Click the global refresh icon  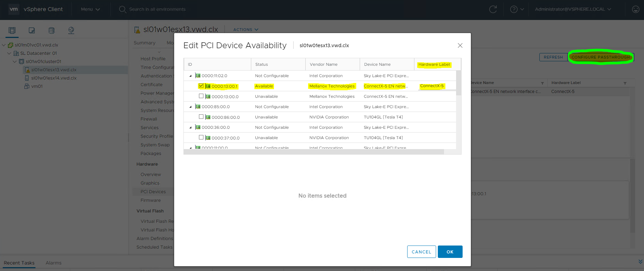pyautogui.click(x=493, y=9)
